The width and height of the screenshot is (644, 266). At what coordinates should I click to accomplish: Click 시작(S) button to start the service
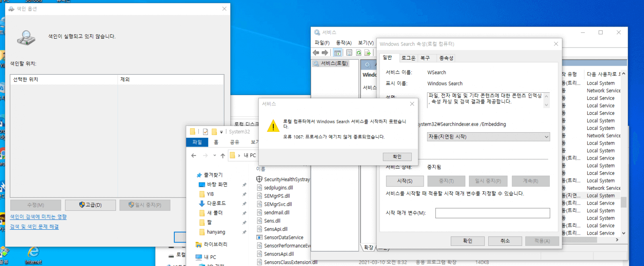[x=405, y=181]
